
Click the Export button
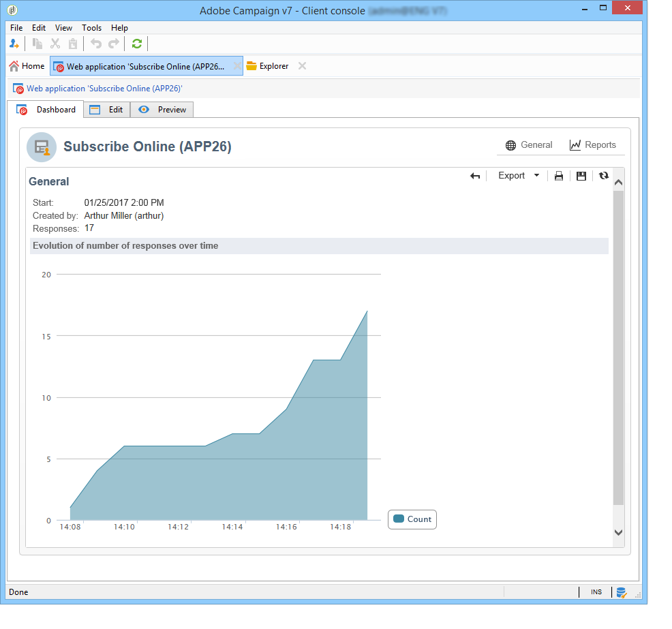(x=511, y=176)
